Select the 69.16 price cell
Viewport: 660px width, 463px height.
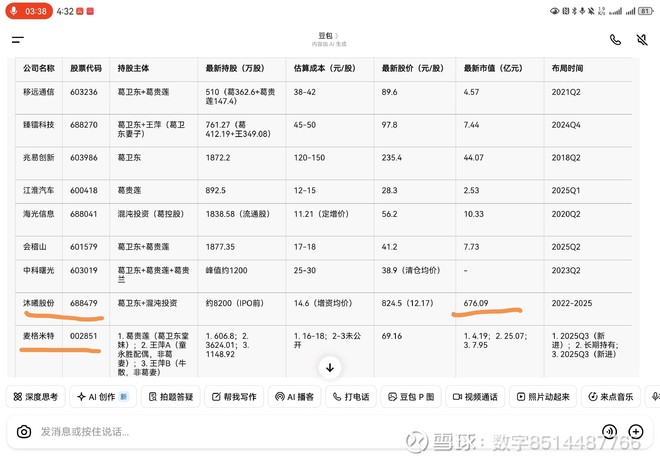coord(392,336)
